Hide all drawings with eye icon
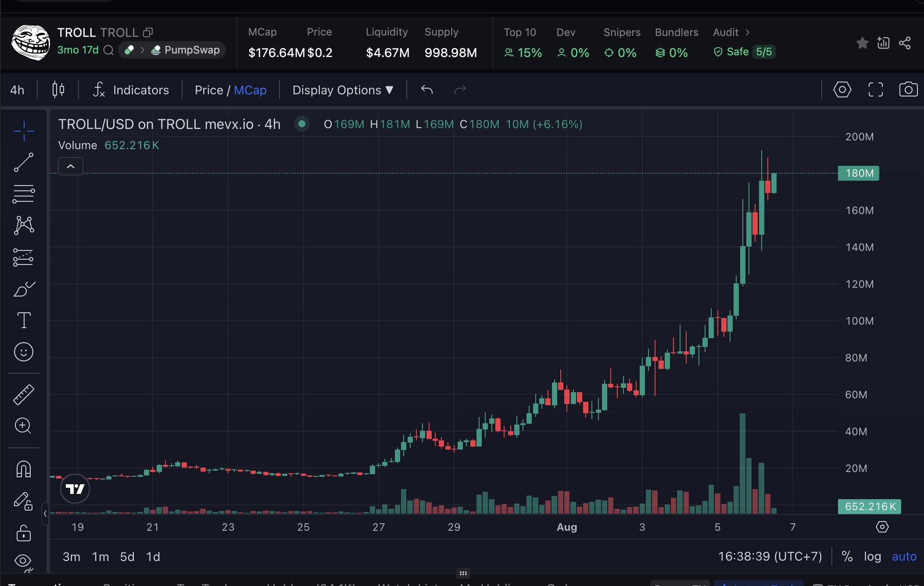Viewport: 924px width, 586px height. [x=24, y=561]
